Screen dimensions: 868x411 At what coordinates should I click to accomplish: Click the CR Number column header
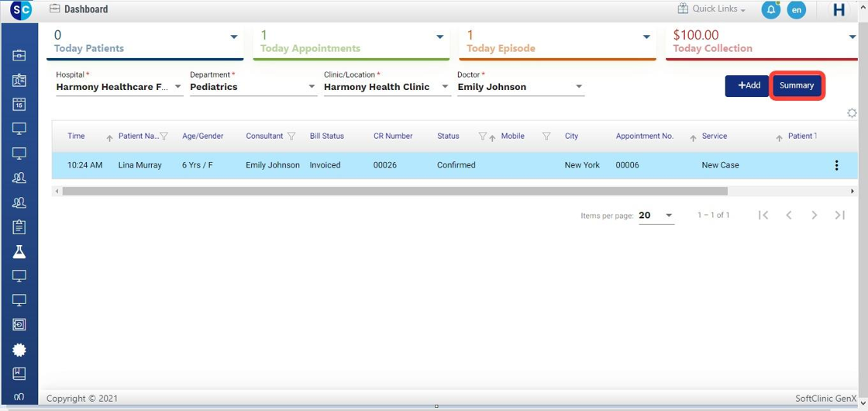pyautogui.click(x=393, y=136)
